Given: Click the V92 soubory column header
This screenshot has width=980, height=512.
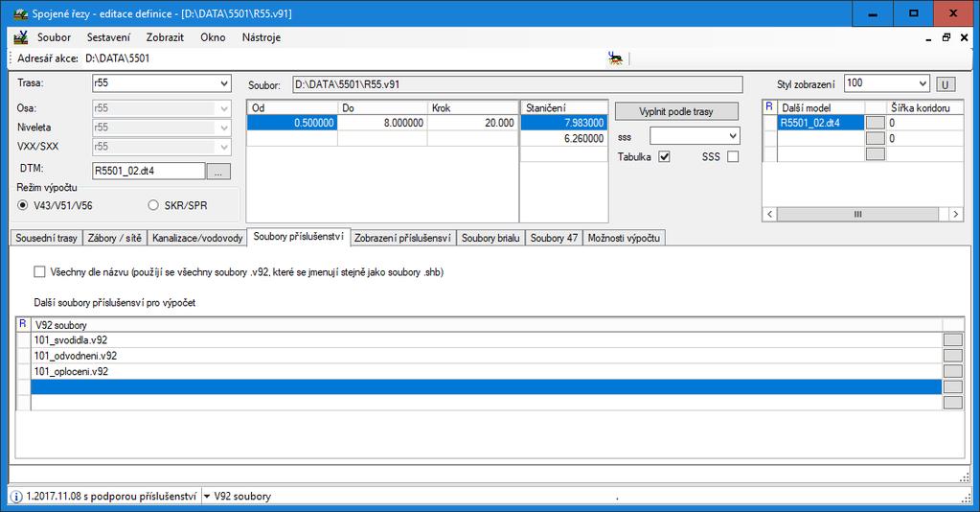Looking at the screenshot, I should (487, 325).
